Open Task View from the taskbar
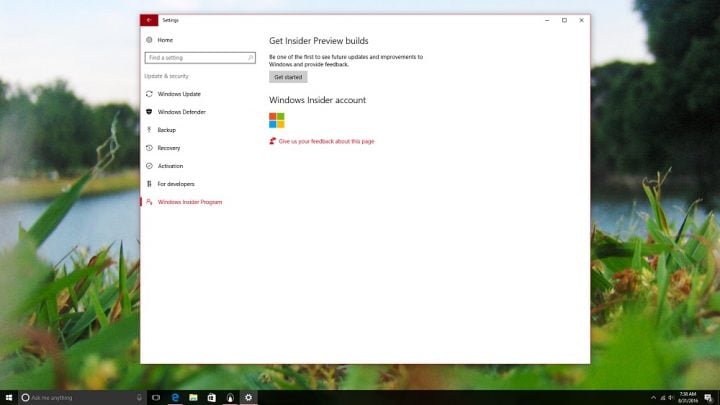 (x=156, y=398)
